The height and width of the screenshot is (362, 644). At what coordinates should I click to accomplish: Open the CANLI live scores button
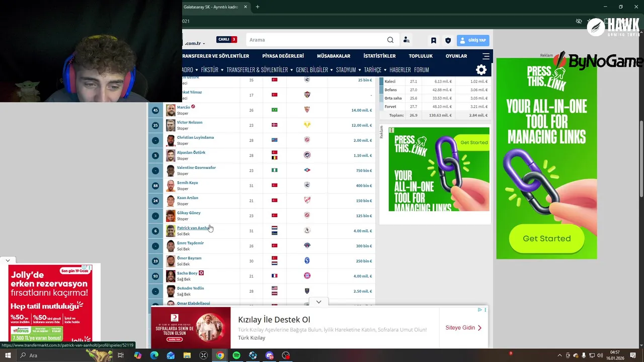point(226,39)
